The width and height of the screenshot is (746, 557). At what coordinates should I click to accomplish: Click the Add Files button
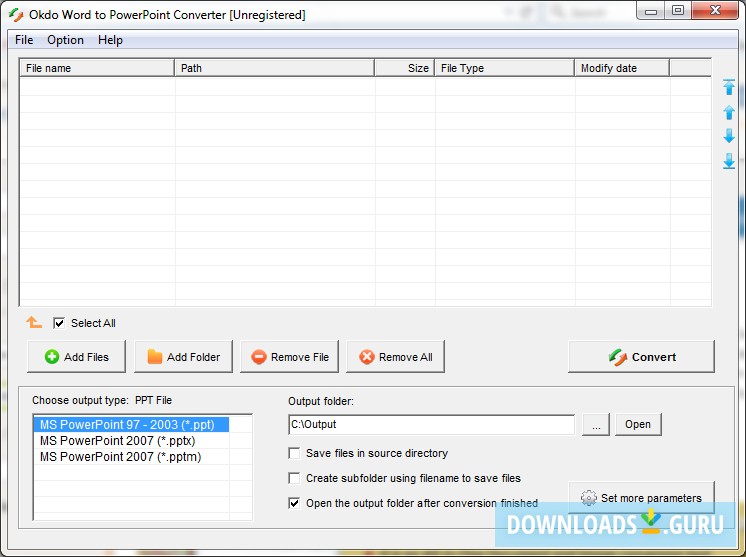coord(77,356)
